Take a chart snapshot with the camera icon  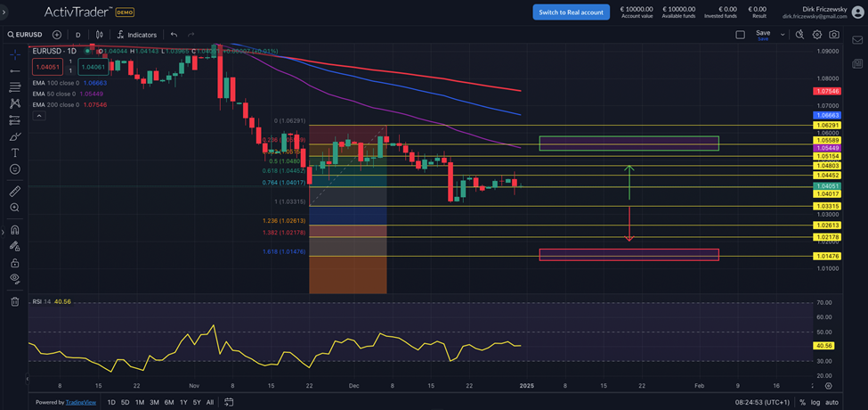pos(833,35)
